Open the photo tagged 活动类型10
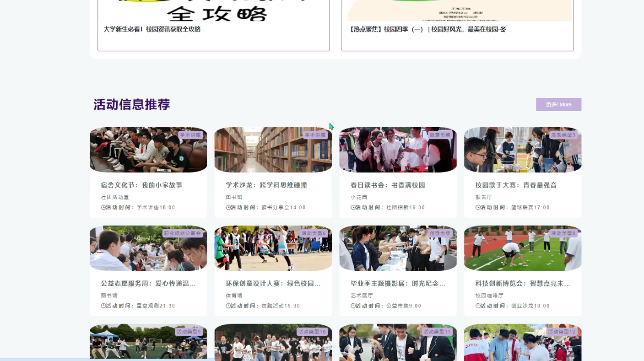Screen dimensions: 644x361 [x=273, y=342]
